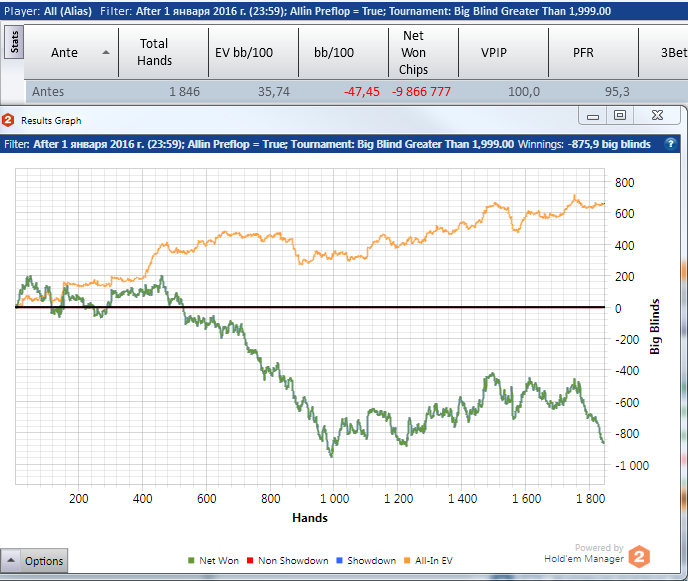Click the -1 000 big blinds axis label
The image size is (688, 581).
[632, 466]
